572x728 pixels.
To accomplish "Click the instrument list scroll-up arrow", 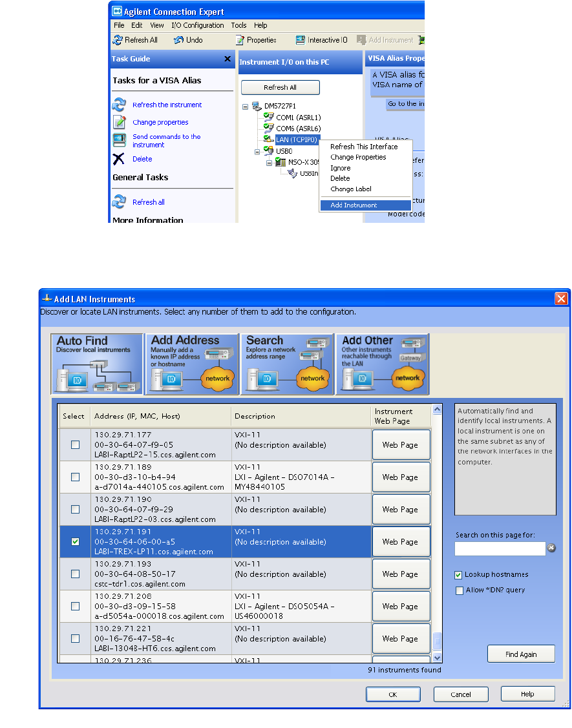I will click(438, 409).
